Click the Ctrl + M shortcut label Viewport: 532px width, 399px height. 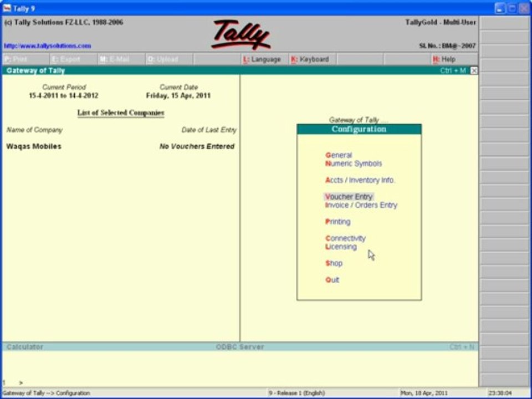453,70
